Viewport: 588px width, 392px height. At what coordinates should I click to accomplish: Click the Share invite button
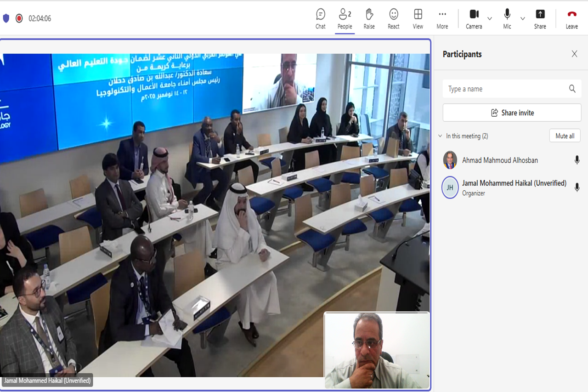(x=512, y=113)
